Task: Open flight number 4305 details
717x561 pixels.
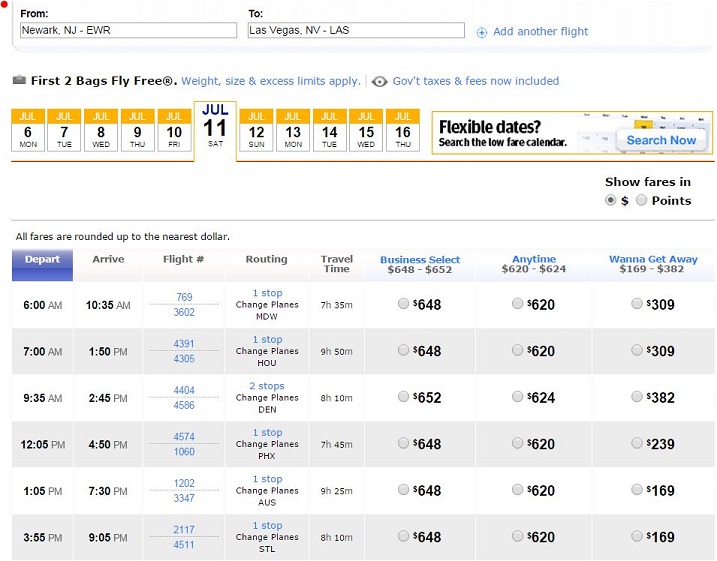Action: (184, 358)
